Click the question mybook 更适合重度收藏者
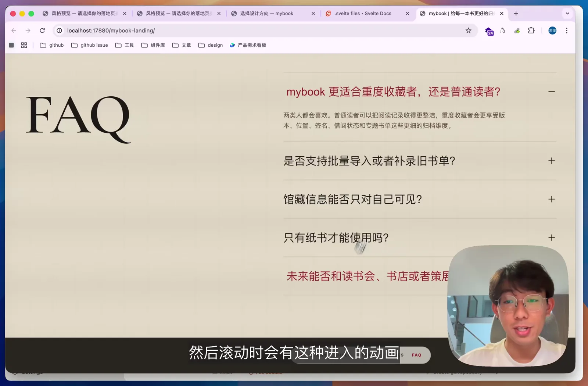Image resolution: width=588 pixels, height=386 pixels. (393, 92)
